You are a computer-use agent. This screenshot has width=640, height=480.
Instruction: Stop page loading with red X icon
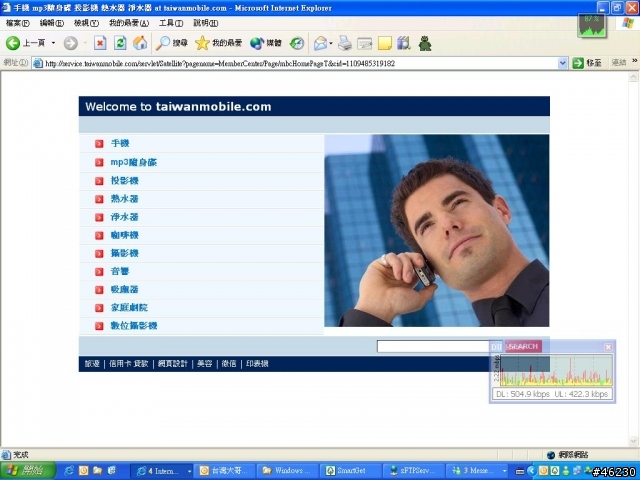point(100,43)
